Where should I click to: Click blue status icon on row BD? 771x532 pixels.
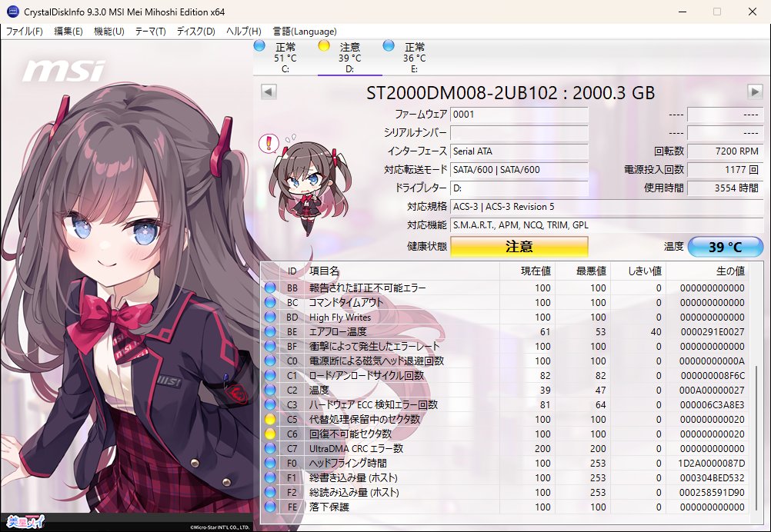pos(270,318)
